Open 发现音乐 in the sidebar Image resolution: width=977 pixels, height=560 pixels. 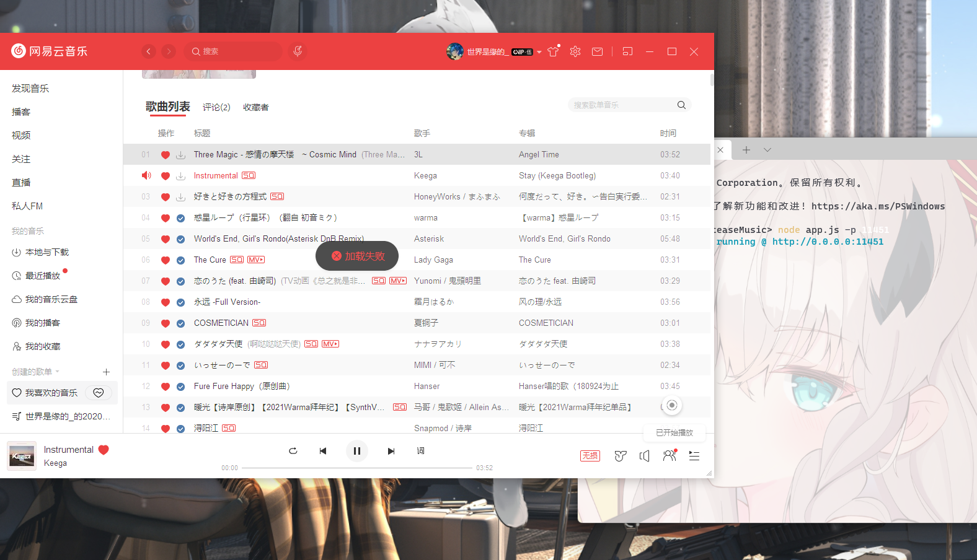pos(30,89)
